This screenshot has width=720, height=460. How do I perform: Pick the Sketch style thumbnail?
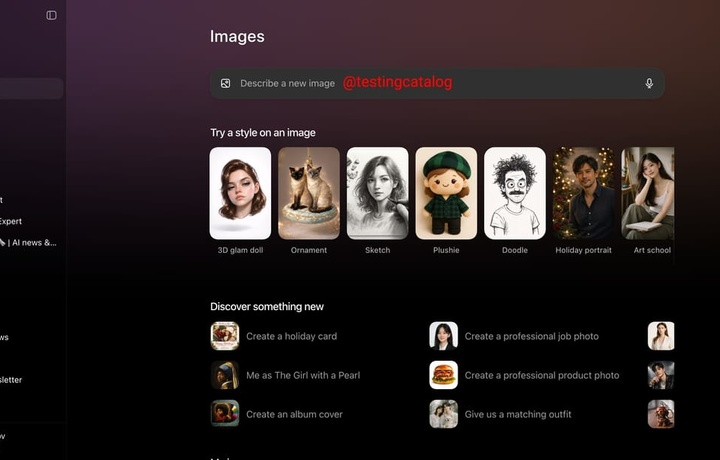point(377,193)
